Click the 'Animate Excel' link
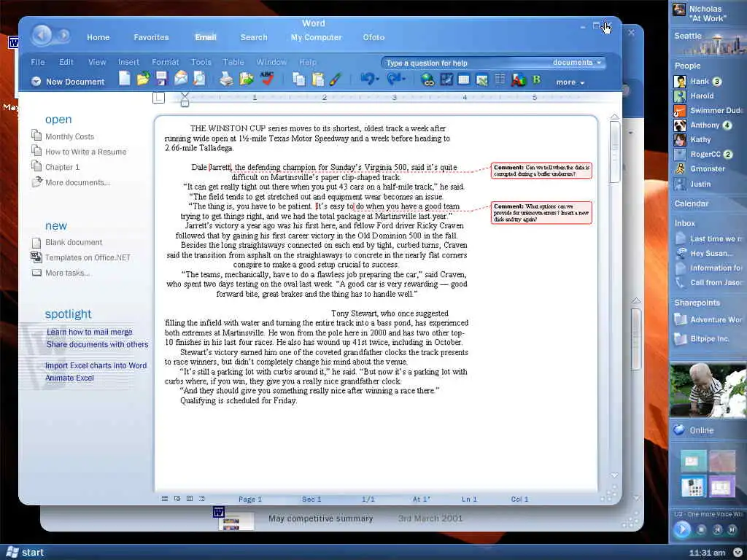This screenshot has height=560, width=747. (x=69, y=378)
